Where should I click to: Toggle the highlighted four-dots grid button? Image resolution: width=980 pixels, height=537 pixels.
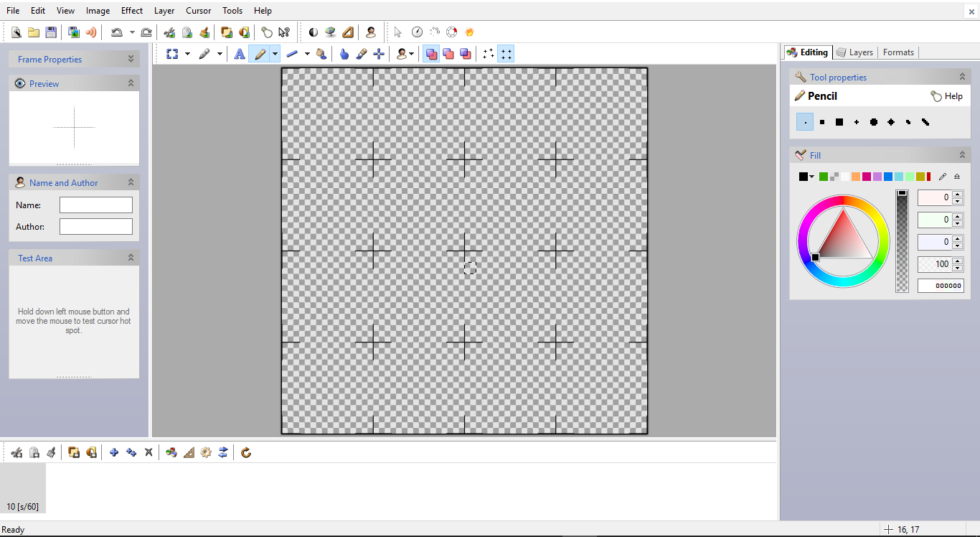tap(506, 54)
